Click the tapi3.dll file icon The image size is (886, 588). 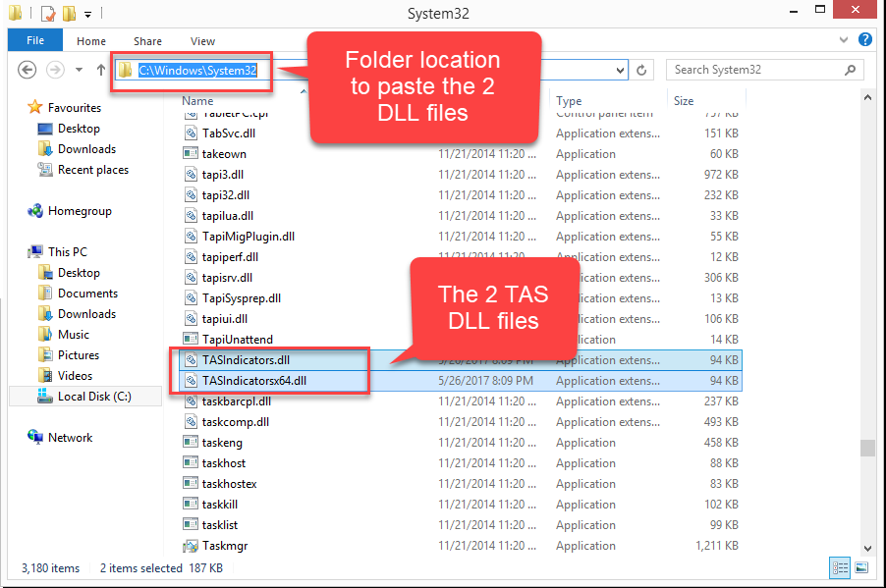[x=191, y=175]
